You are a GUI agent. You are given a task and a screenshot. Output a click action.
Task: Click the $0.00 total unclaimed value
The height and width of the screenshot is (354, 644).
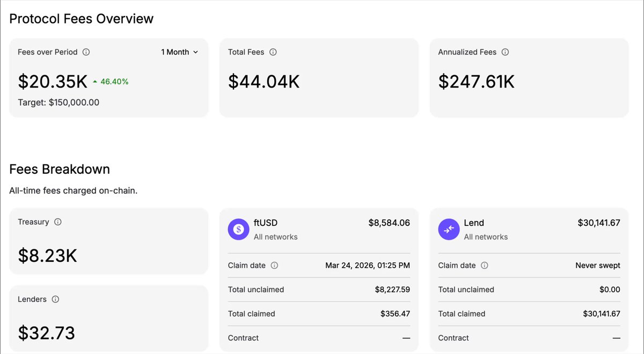pyautogui.click(x=610, y=290)
